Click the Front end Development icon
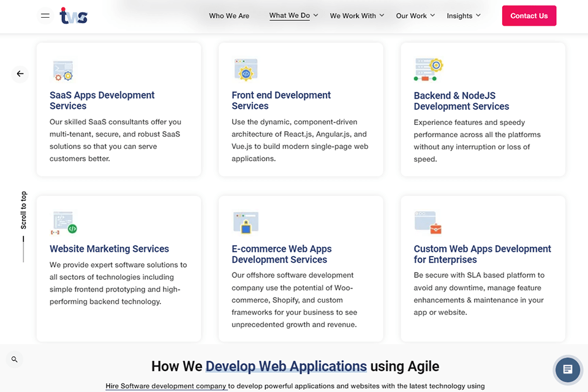The width and height of the screenshot is (588, 392). tap(246, 70)
